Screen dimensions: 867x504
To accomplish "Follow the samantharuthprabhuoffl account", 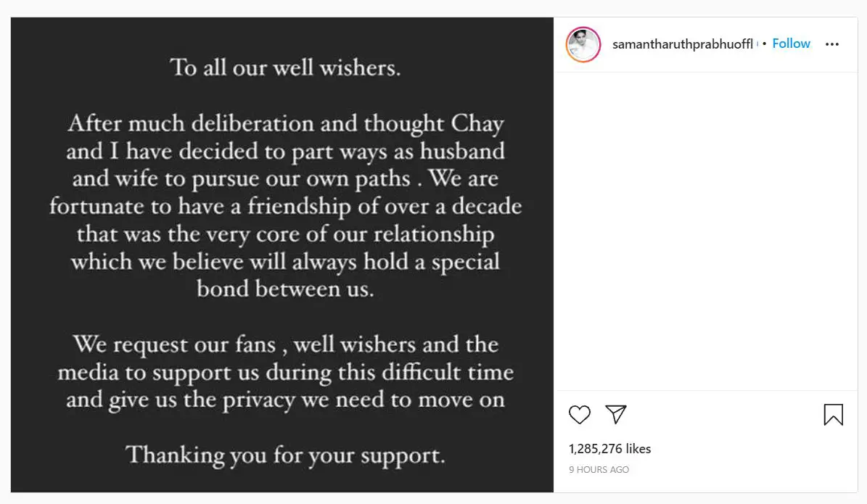I will (x=791, y=44).
